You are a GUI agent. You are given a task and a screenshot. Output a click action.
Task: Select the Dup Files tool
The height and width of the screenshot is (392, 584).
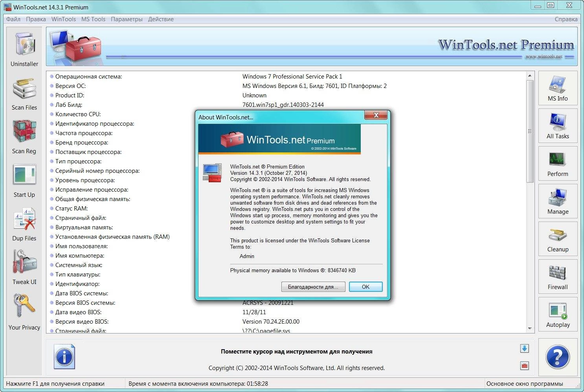24,224
